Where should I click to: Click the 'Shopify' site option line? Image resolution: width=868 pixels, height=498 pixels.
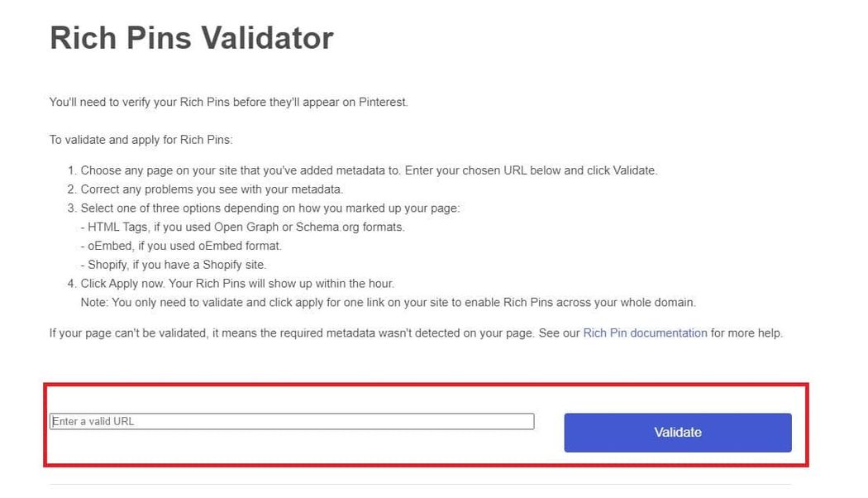(174, 265)
